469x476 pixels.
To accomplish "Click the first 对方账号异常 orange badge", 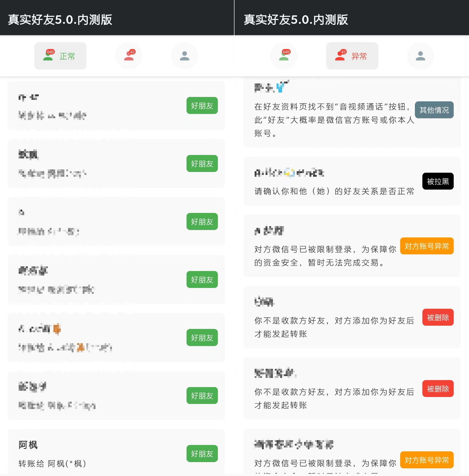I will click(x=427, y=246).
